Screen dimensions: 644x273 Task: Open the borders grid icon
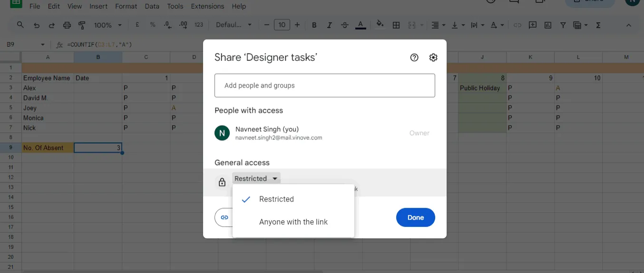[x=396, y=25]
